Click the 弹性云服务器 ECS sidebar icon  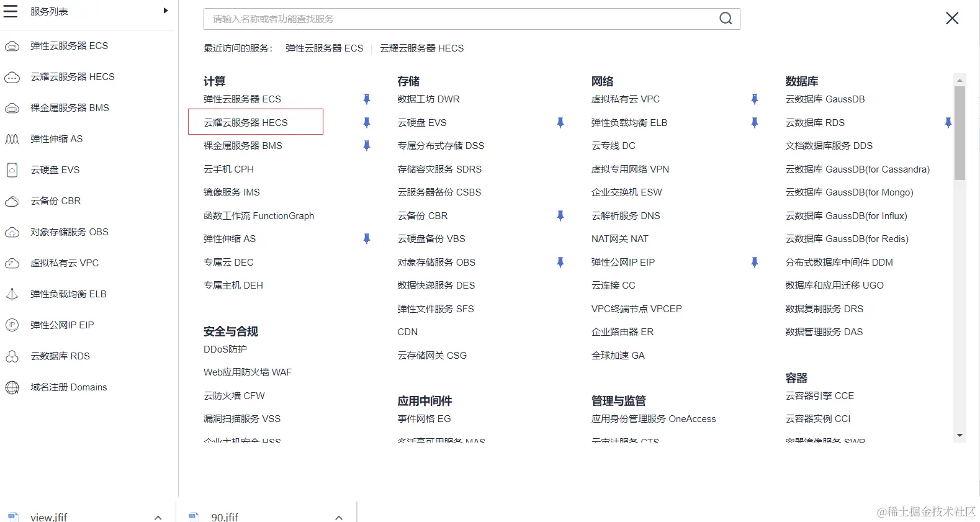click(12, 46)
